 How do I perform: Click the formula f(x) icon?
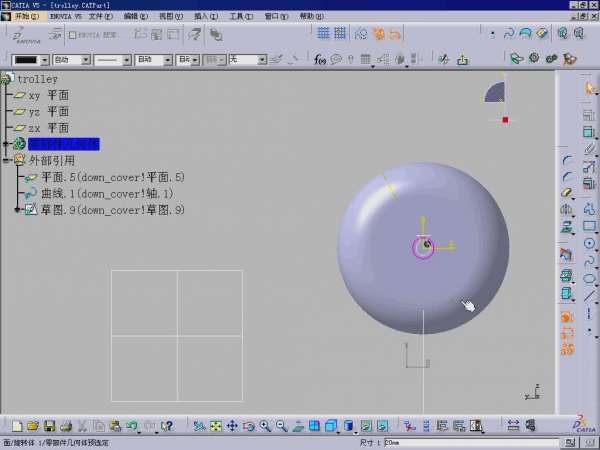[x=320, y=60]
